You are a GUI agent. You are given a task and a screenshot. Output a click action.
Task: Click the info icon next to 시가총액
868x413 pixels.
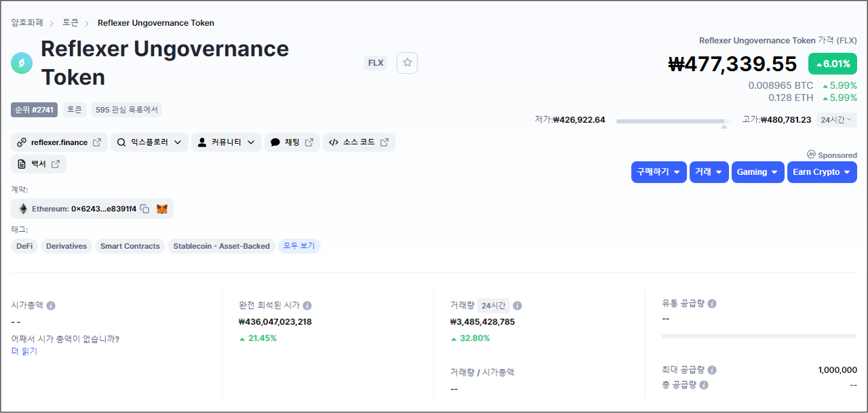click(51, 306)
